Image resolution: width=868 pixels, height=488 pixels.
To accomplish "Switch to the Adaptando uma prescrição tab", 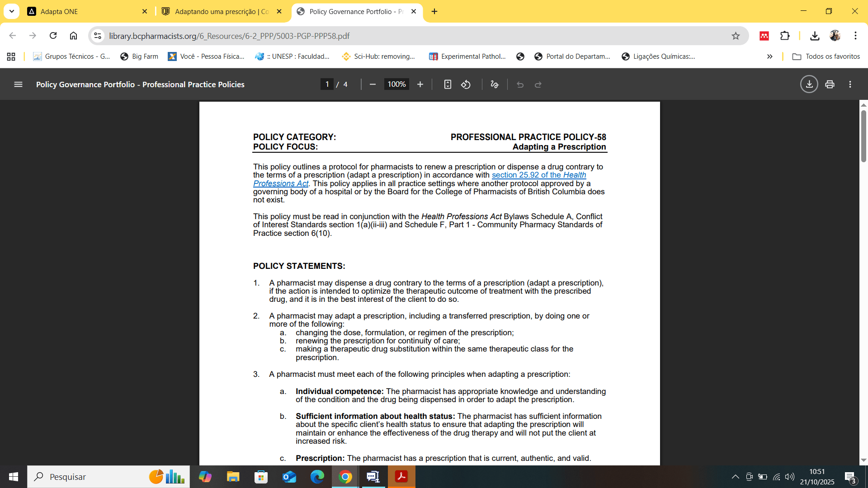I will (222, 11).
